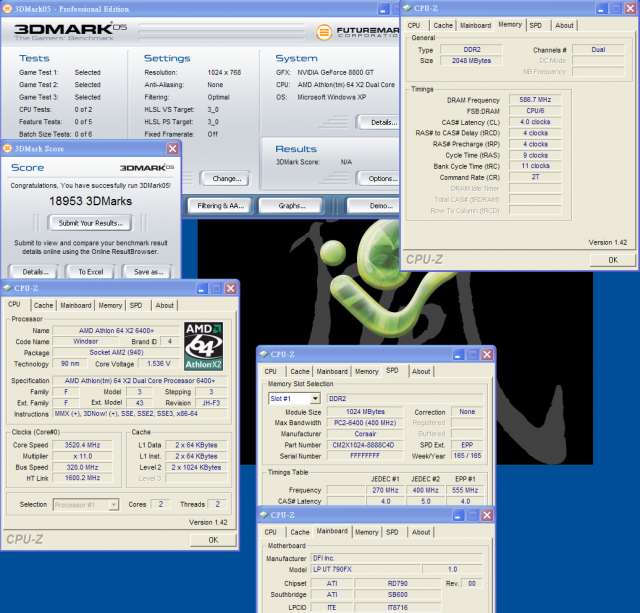
Task: Click the 3DMark Score window title icon
Action: pyautogui.click(x=7, y=148)
